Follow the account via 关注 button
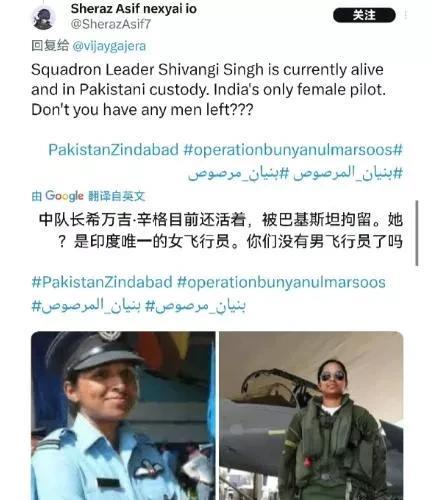 pos(364,15)
